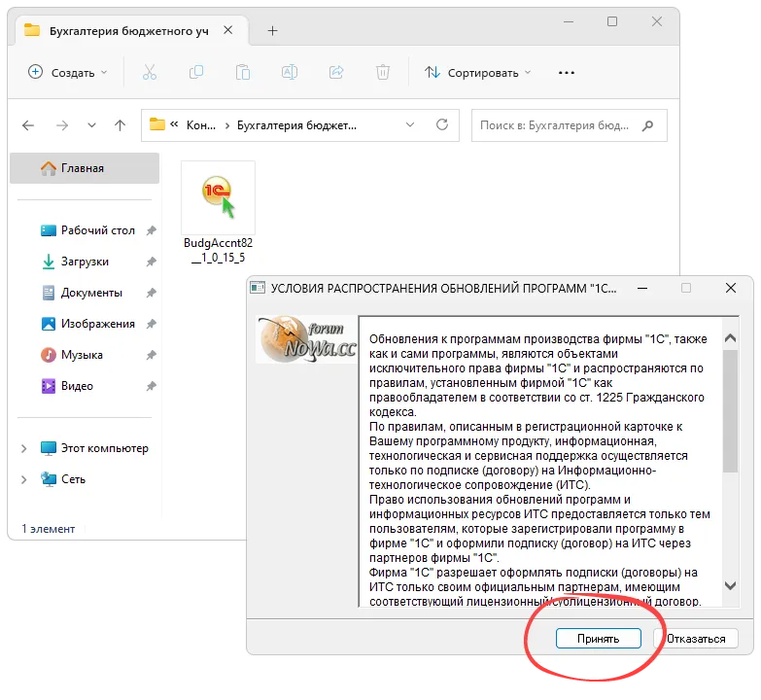Open the Сортировать sort dropdown
This screenshot has height=700, width=761.
478,72
